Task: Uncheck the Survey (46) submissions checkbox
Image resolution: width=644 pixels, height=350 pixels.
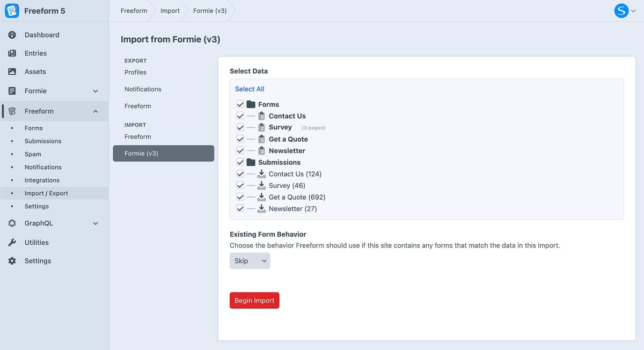Action: coord(240,185)
